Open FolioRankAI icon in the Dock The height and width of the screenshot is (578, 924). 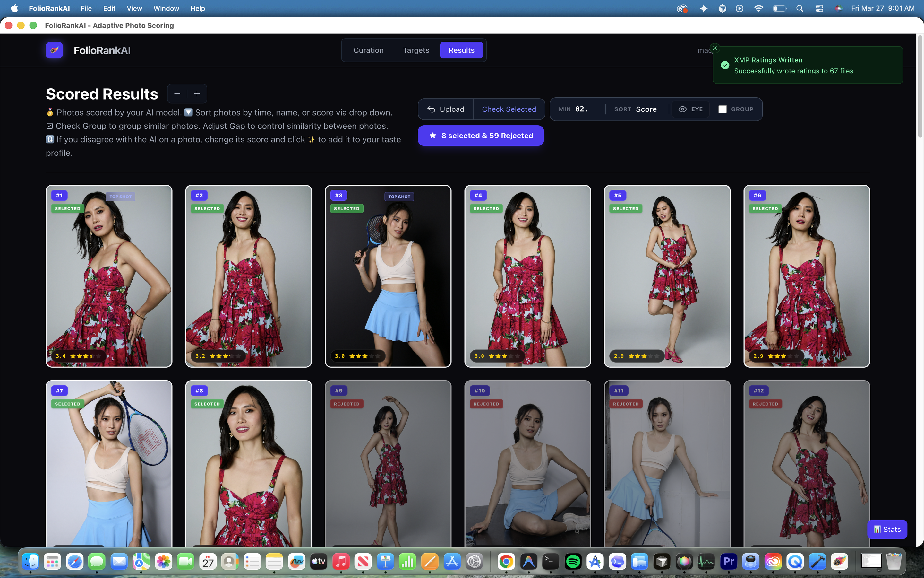[839, 562]
